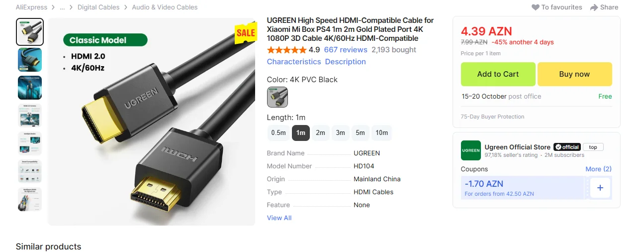Click the official verified badge
Screen dimensions: 644x252
click(x=567, y=147)
